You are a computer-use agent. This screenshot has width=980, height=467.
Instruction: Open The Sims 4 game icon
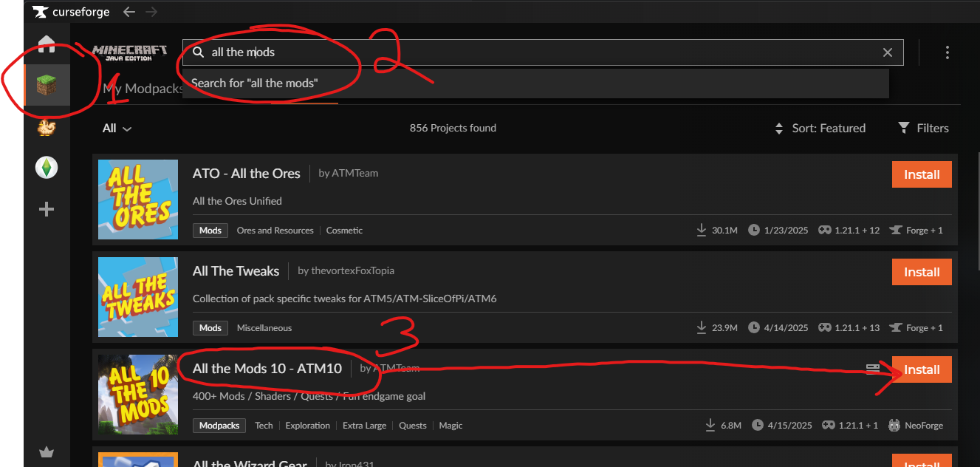[47, 168]
